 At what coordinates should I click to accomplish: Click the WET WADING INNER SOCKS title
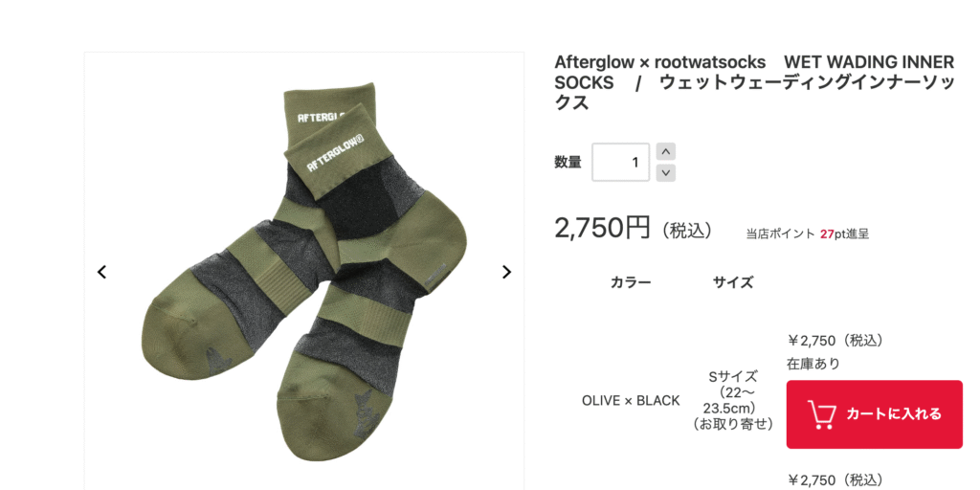[754, 82]
